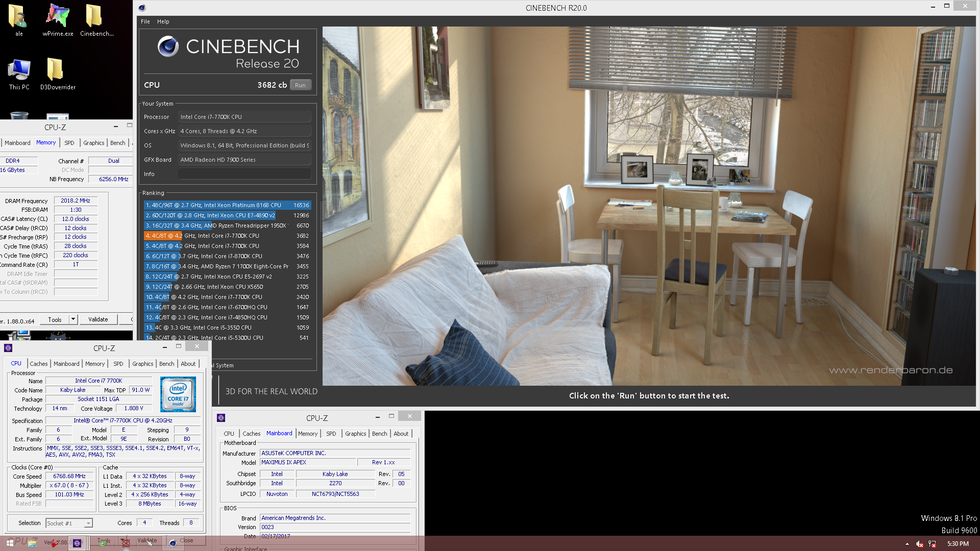980x551 pixels.
Task: Open the Cinebench folder on desktop
Action: 96,19
